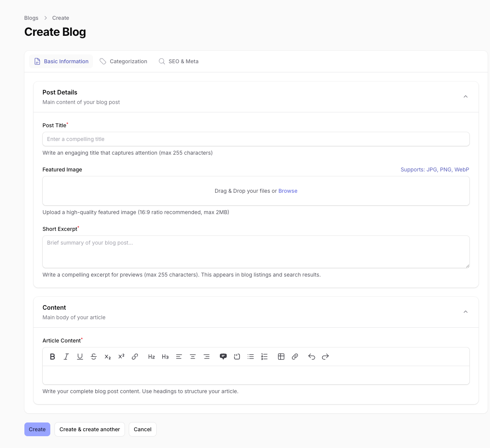Click the Create button
Image resolution: width=490 pixels, height=448 pixels.
click(37, 429)
